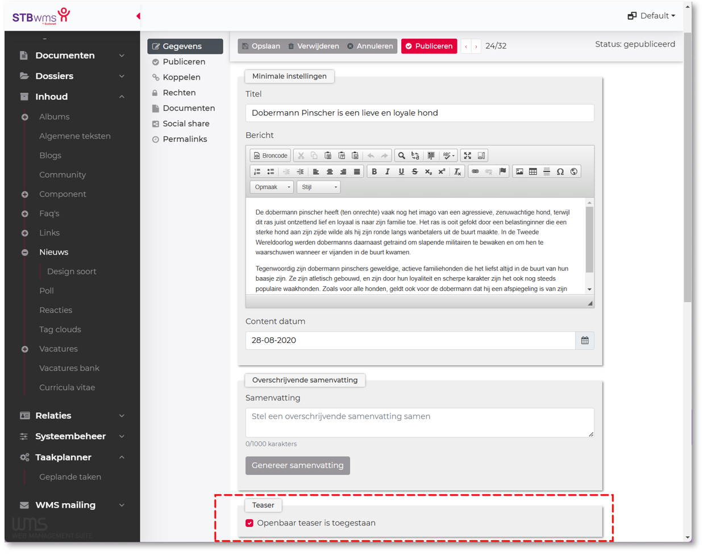Insert a bulleted list
Image resolution: width=728 pixels, height=560 pixels.
271,172
